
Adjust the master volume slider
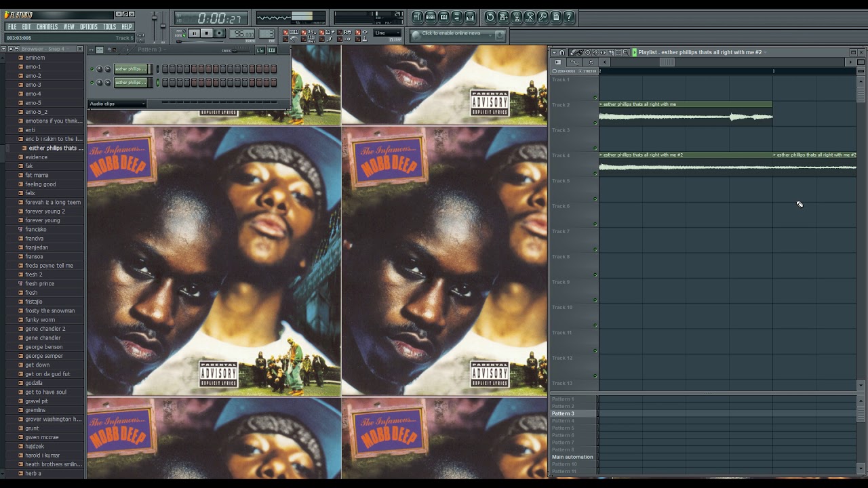click(155, 18)
